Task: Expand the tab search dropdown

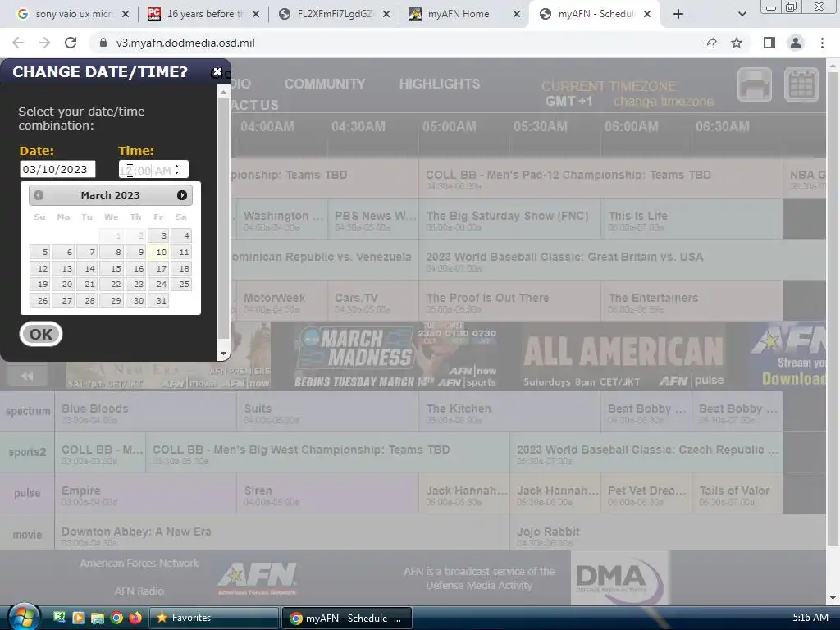Action: [742, 14]
